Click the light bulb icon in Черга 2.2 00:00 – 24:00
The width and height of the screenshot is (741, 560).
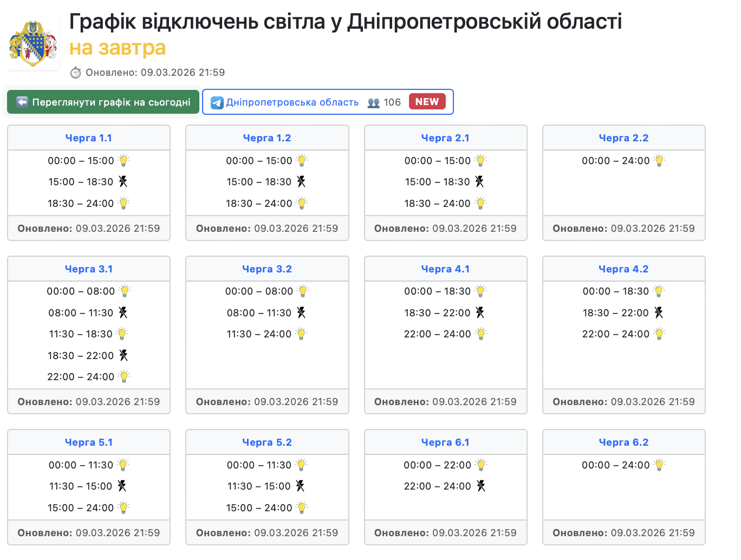click(x=659, y=161)
